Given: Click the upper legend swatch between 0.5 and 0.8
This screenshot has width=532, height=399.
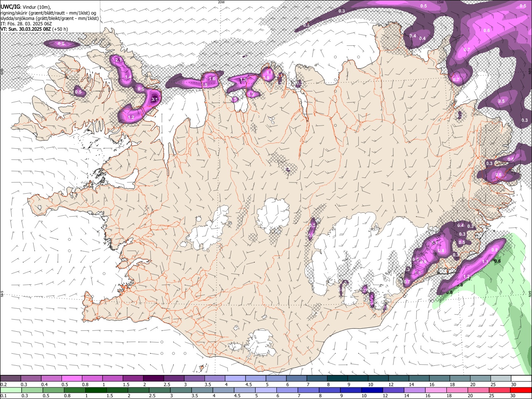Looking at the screenshot, I should (72, 378).
